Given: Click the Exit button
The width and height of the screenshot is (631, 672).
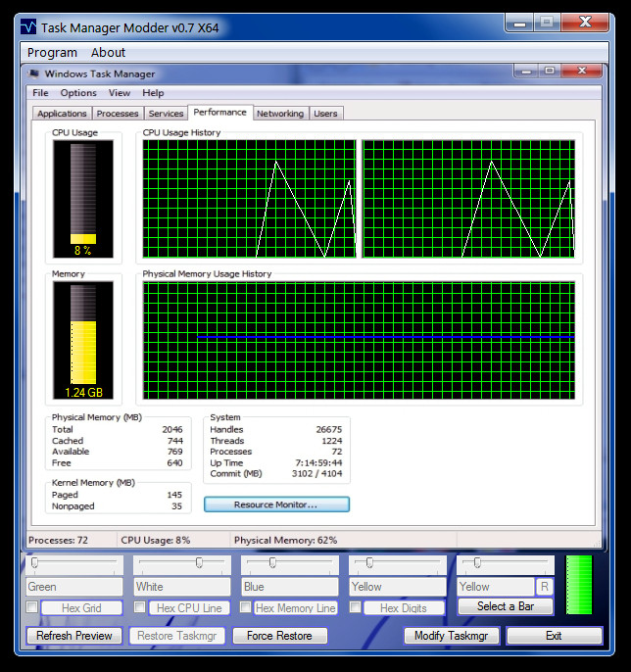Looking at the screenshot, I should coord(555,636).
